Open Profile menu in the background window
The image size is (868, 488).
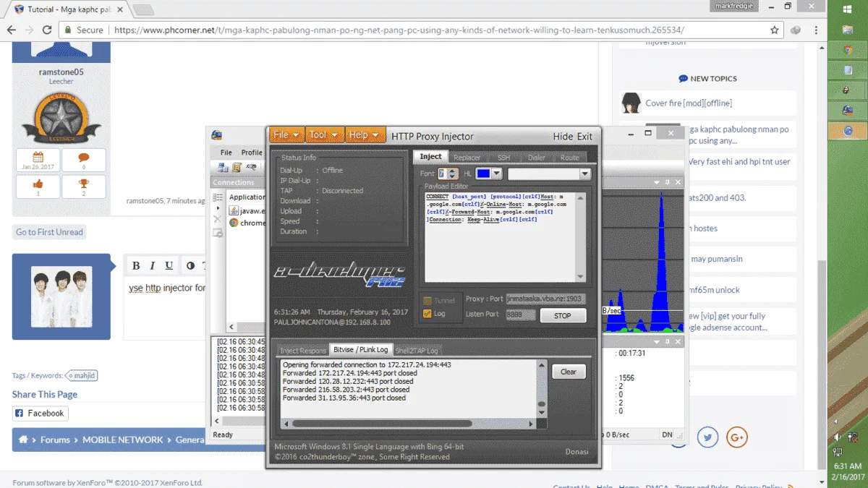click(x=252, y=153)
